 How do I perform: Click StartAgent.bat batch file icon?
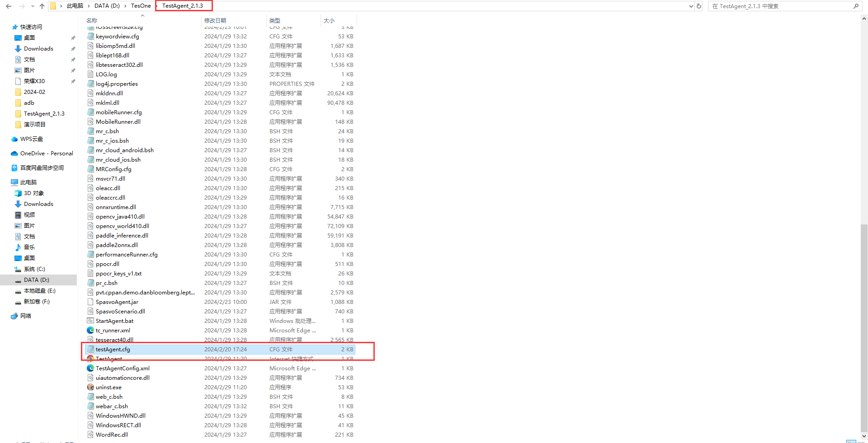coord(90,321)
